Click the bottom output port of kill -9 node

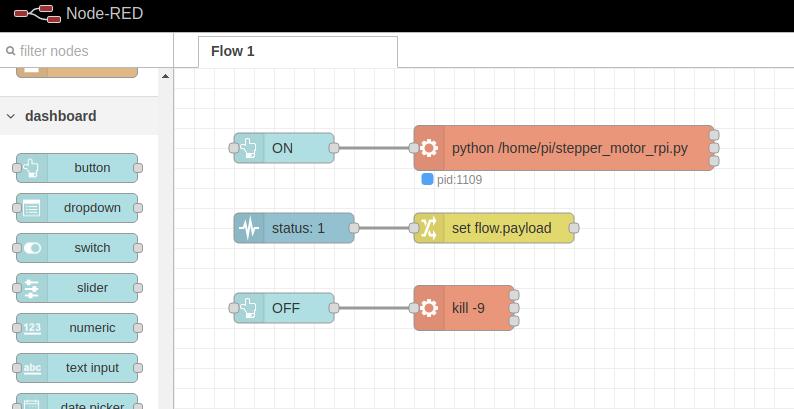point(514,321)
